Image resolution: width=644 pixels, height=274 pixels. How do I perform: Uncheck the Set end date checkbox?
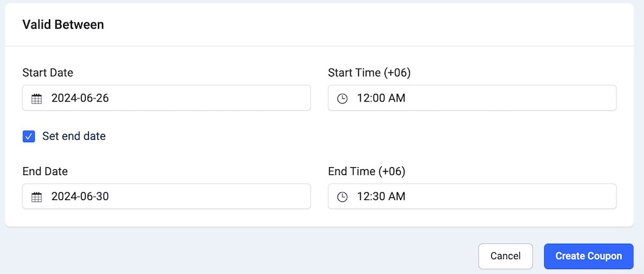point(28,136)
